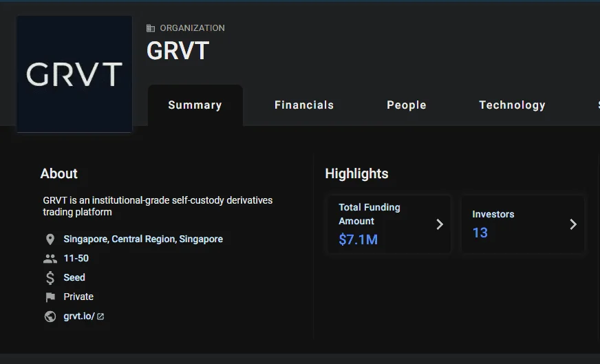Expand chevron on Total Funding Amount card

pos(440,224)
